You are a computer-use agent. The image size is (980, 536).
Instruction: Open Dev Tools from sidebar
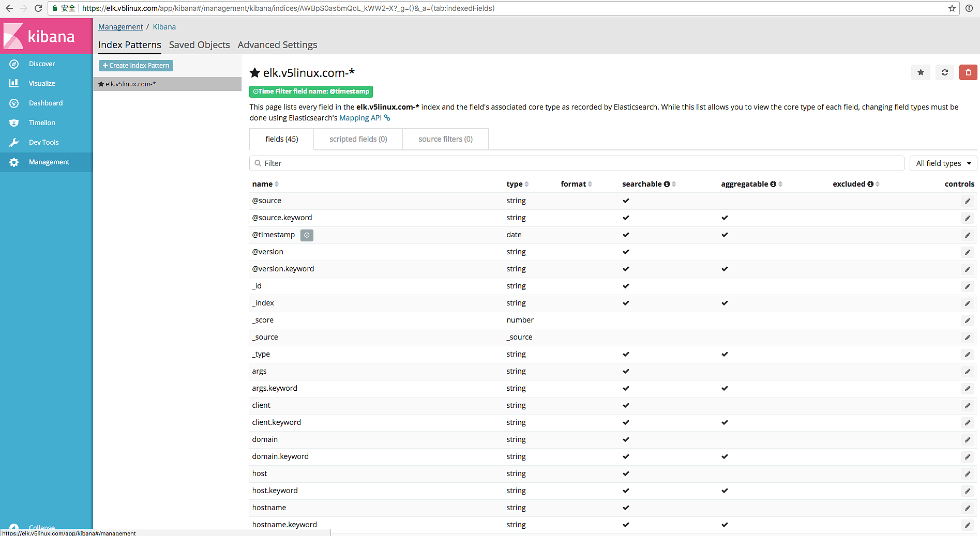coord(43,143)
